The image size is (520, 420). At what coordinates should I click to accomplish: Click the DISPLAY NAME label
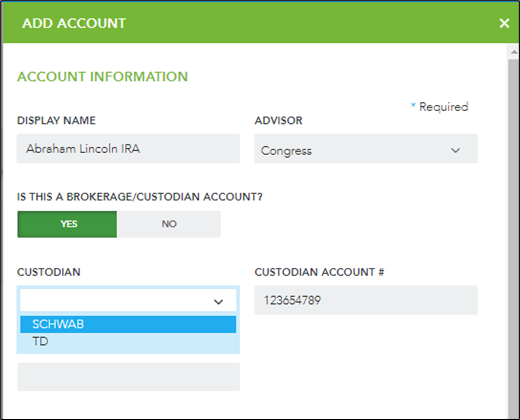click(x=56, y=121)
